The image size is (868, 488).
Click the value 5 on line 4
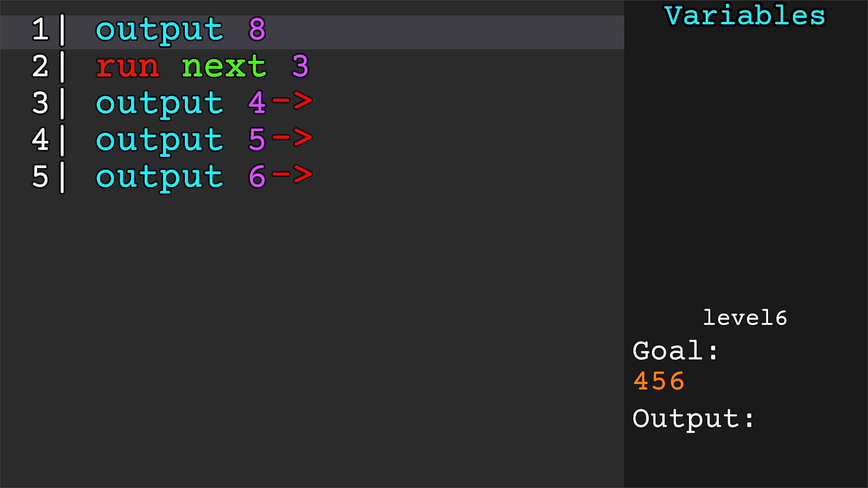point(257,140)
